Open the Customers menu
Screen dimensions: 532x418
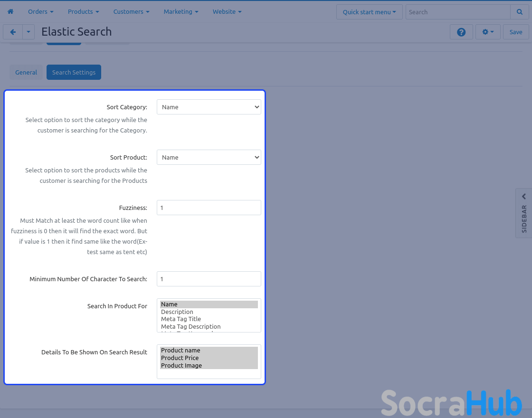[x=131, y=11]
